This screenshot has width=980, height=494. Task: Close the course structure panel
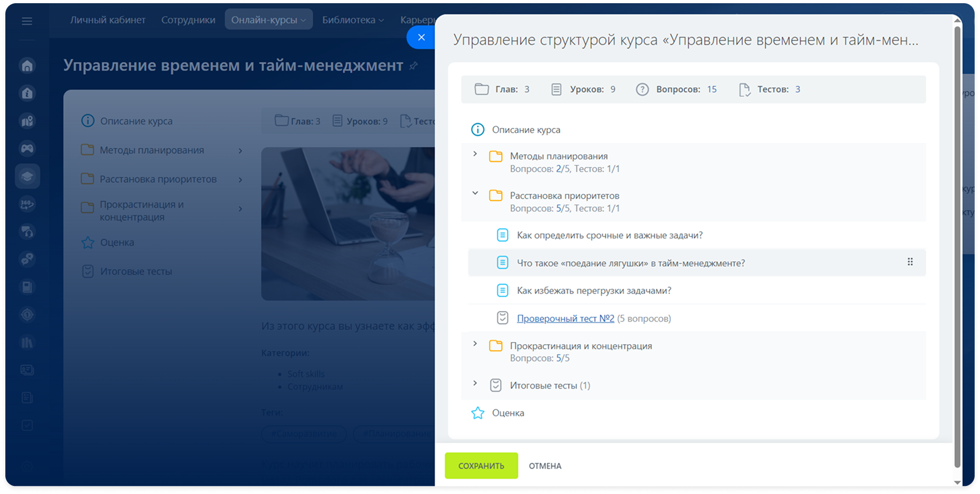[421, 37]
